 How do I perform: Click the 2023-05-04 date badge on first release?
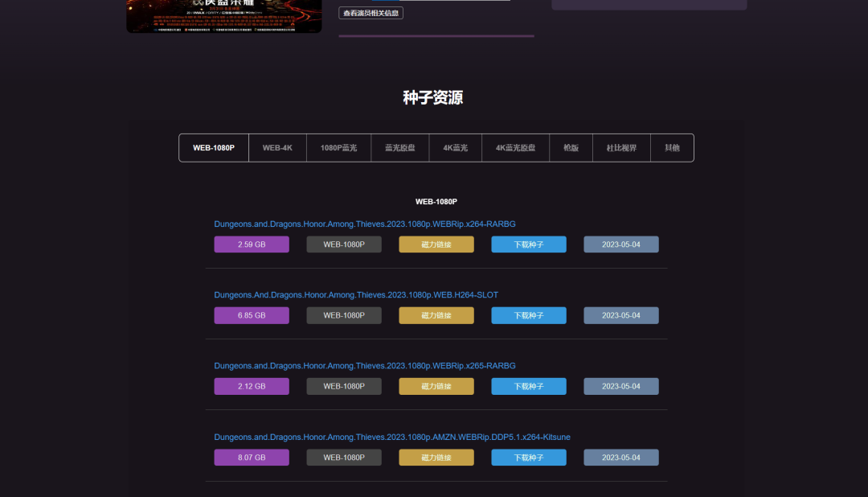(620, 244)
